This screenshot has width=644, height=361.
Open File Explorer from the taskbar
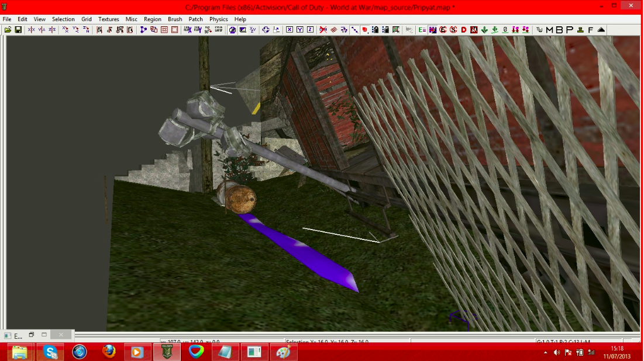pyautogui.click(x=20, y=352)
